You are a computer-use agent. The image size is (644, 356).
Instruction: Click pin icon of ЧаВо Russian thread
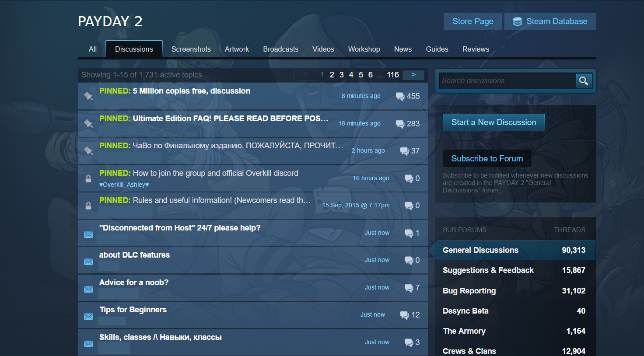pyautogui.click(x=88, y=150)
